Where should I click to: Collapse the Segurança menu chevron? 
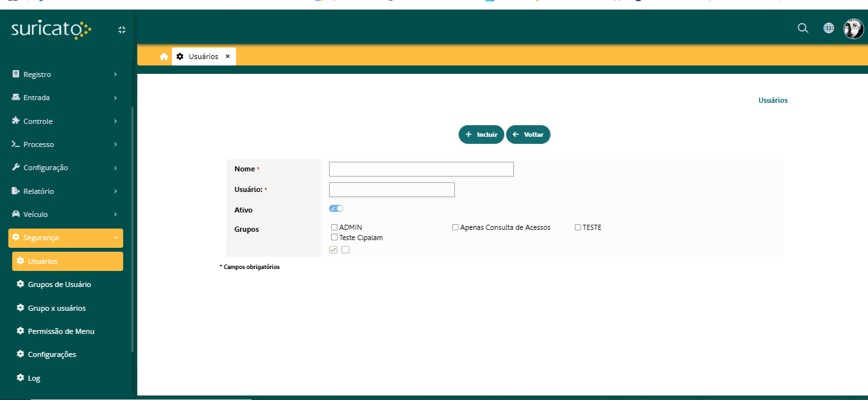point(115,238)
